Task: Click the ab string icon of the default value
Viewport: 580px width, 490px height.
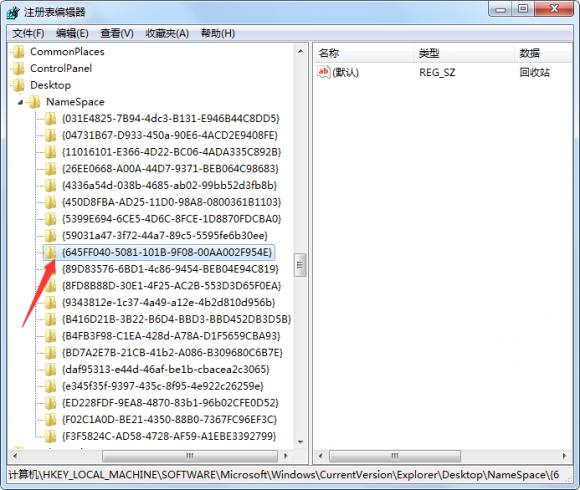Action: 323,72
